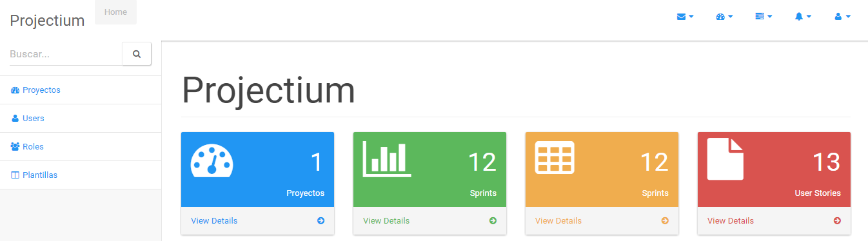Go to the Home tab
Viewport: 868px width, 241px height.
(115, 12)
